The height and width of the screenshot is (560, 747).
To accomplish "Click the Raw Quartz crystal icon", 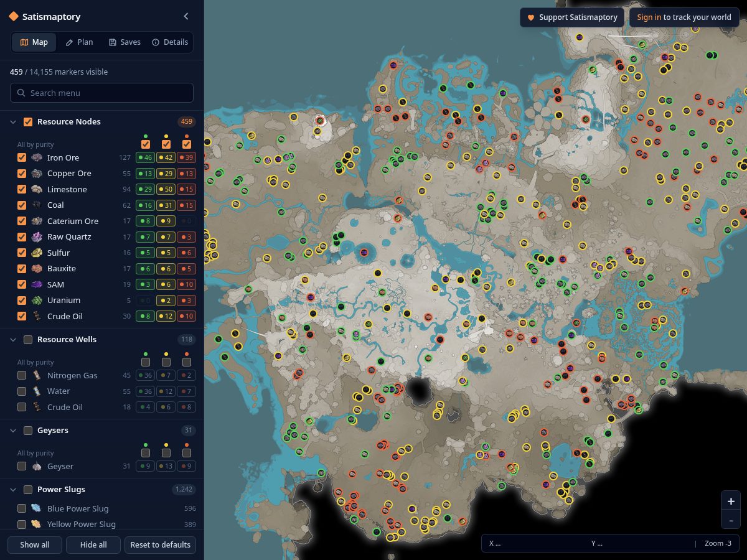I will (37, 237).
